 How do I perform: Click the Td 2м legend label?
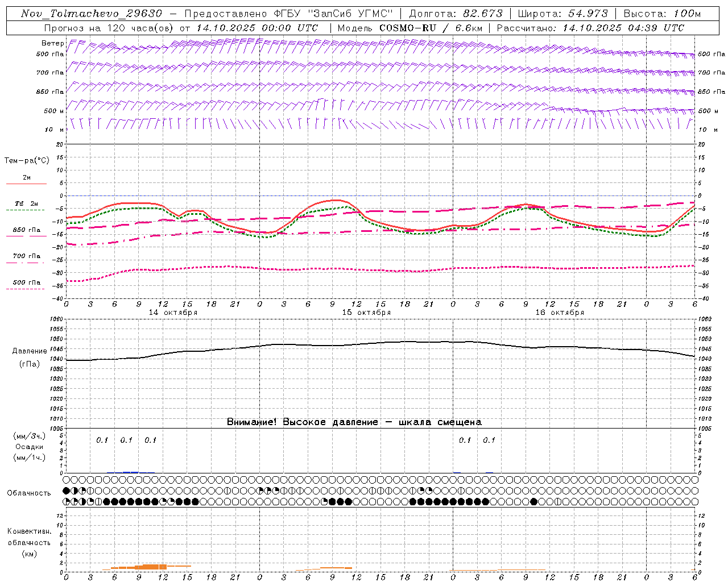pyautogui.click(x=27, y=203)
